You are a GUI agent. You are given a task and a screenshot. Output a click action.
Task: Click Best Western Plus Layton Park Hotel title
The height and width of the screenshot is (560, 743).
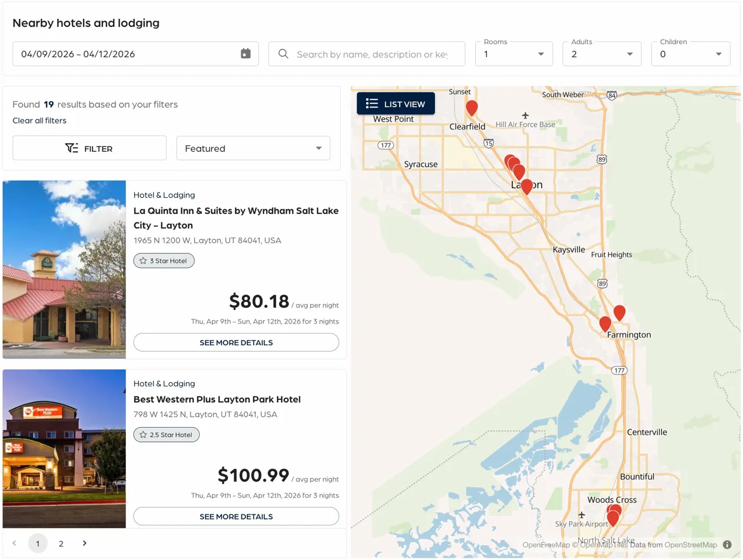click(x=217, y=399)
